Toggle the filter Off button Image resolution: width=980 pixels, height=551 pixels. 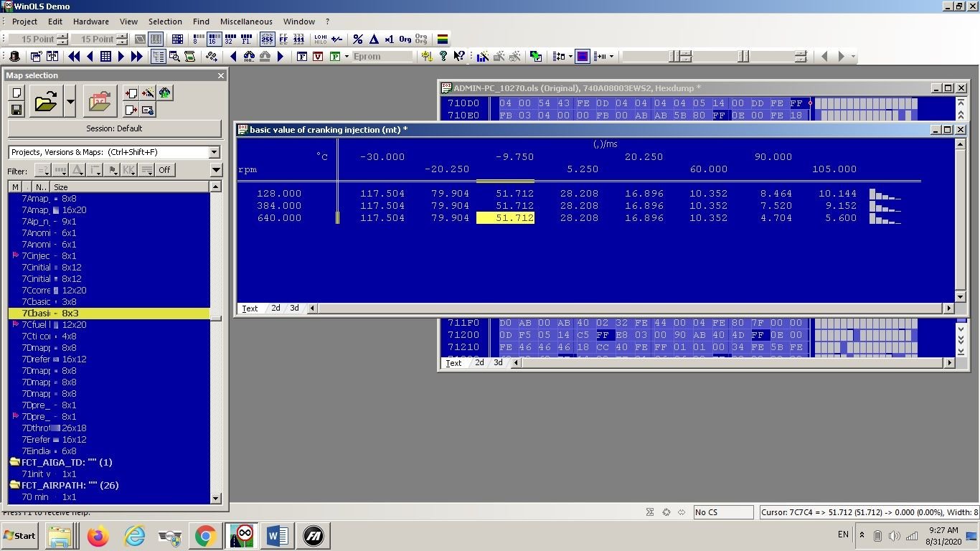164,170
